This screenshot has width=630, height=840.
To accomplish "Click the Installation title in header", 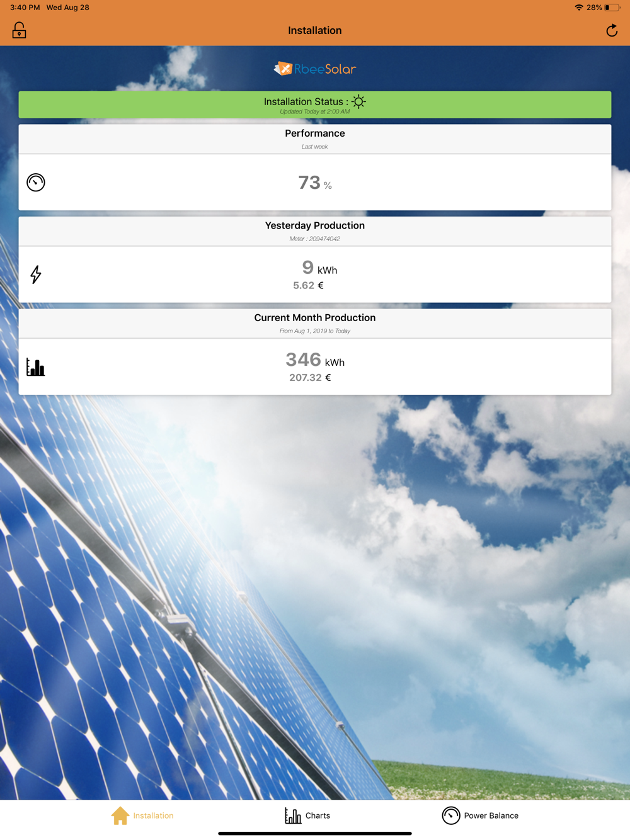I will (x=315, y=30).
